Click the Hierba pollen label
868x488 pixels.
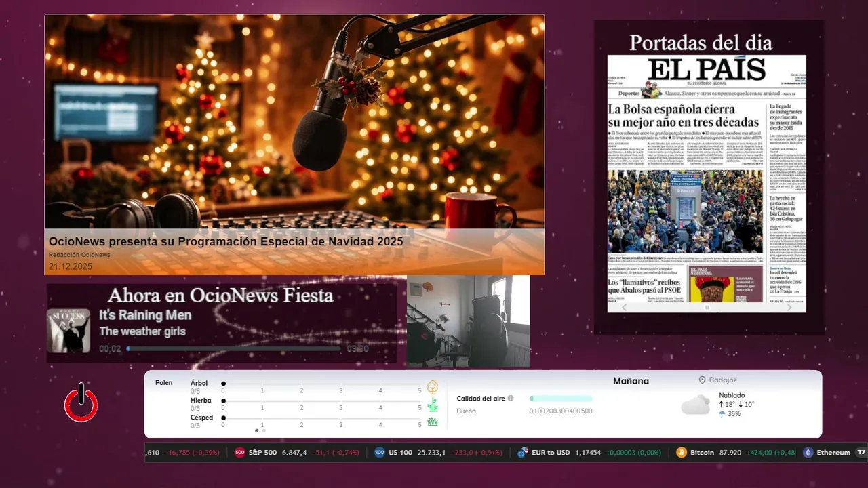[201, 401]
